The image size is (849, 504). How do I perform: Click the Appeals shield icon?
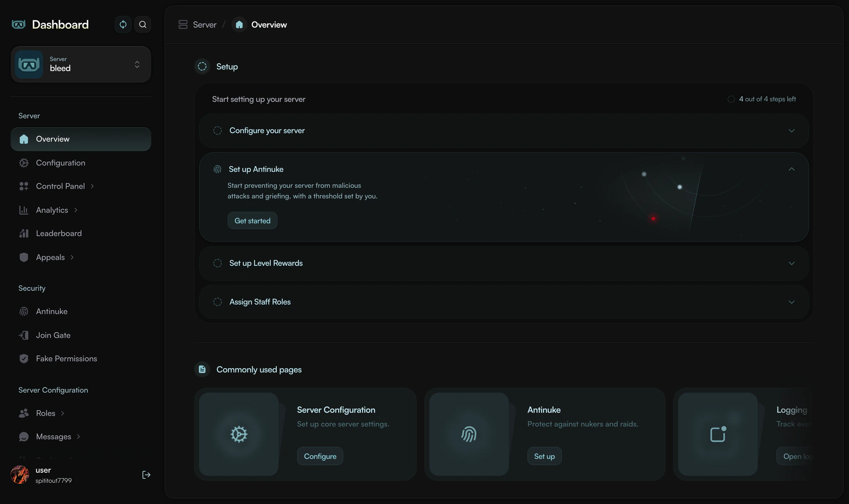(24, 257)
